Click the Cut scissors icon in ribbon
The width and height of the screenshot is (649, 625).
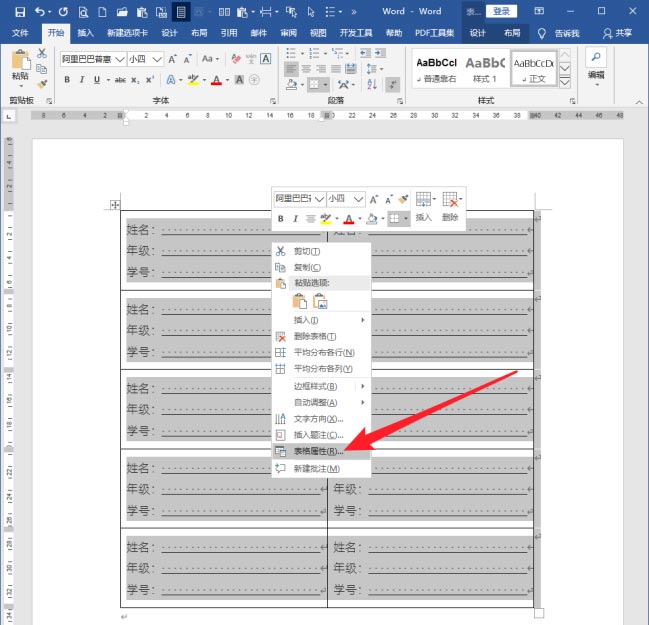(x=41, y=53)
